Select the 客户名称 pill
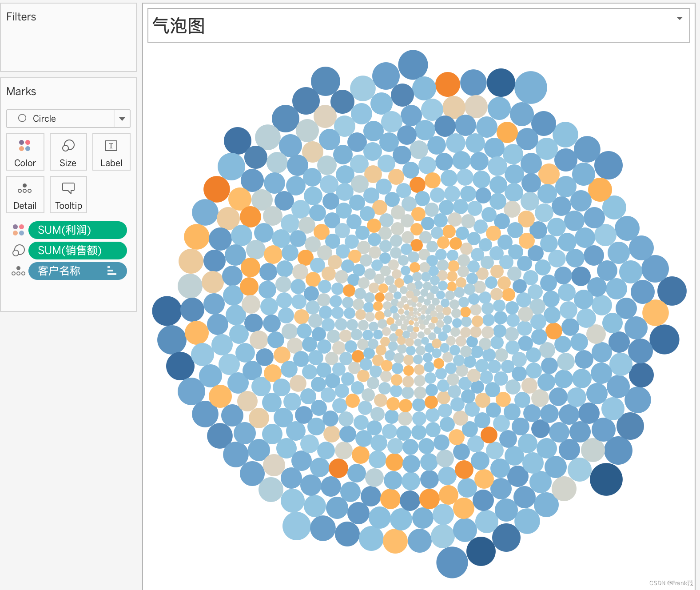Screen dimensions: 700x590 78,271
